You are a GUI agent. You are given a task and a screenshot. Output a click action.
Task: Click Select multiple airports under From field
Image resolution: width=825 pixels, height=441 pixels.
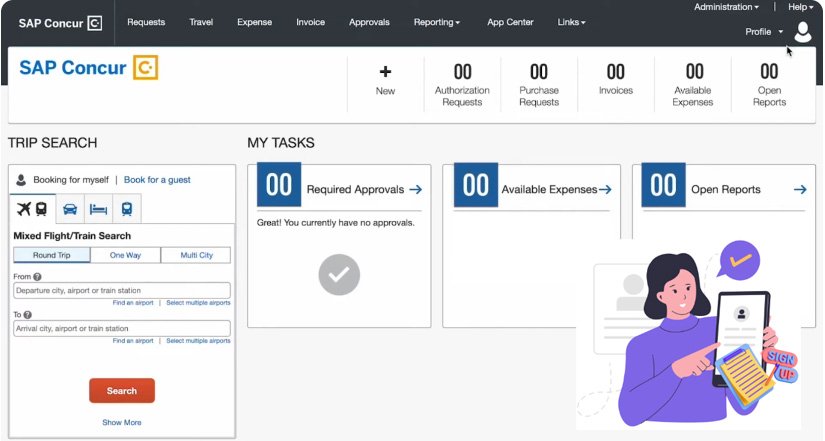198,303
